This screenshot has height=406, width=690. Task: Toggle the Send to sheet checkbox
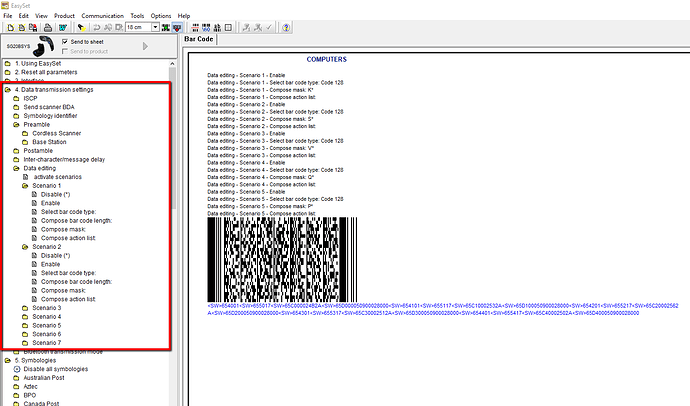65,41
